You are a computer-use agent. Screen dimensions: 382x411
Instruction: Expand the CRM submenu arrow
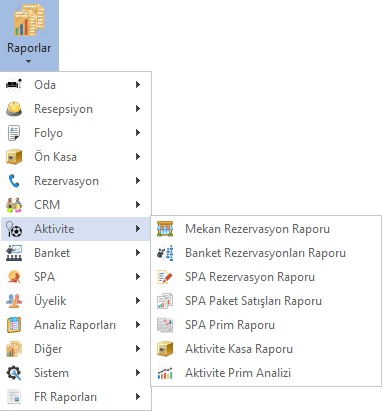pos(138,205)
